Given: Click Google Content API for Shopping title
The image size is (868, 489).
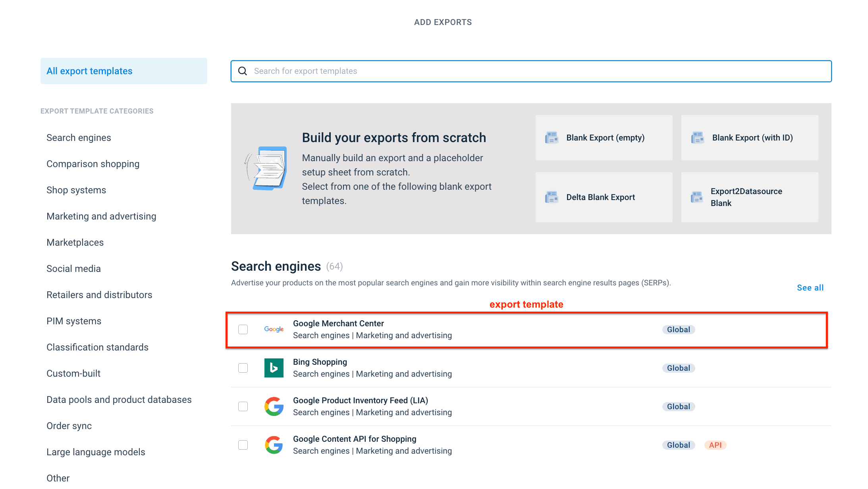Looking at the screenshot, I should pos(355,439).
